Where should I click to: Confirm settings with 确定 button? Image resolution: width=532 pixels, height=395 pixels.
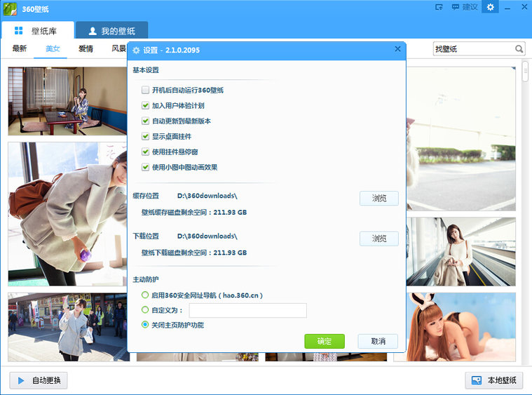click(325, 341)
